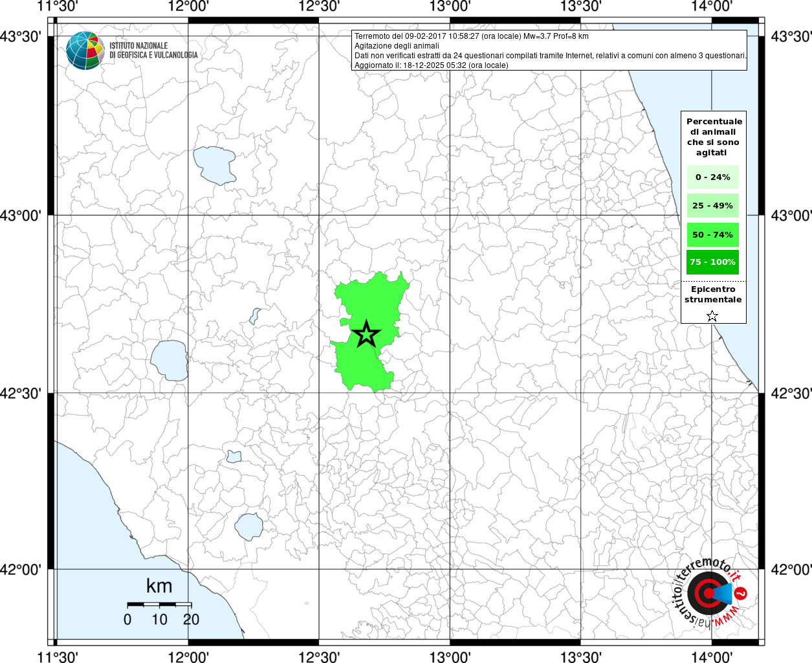Select the 50 - 74% legend swatch

tap(712, 234)
